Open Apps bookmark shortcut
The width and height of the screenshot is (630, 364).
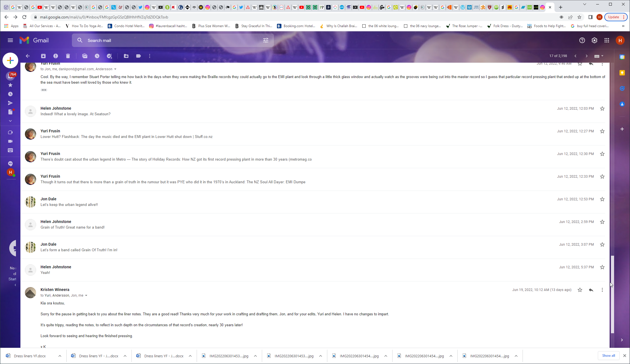(x=11, y=26)
